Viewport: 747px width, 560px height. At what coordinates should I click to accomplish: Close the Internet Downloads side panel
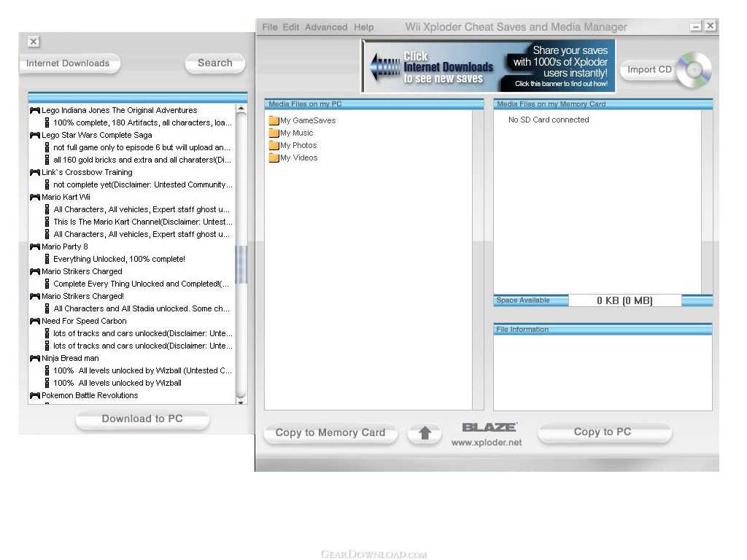pos(34,42)
